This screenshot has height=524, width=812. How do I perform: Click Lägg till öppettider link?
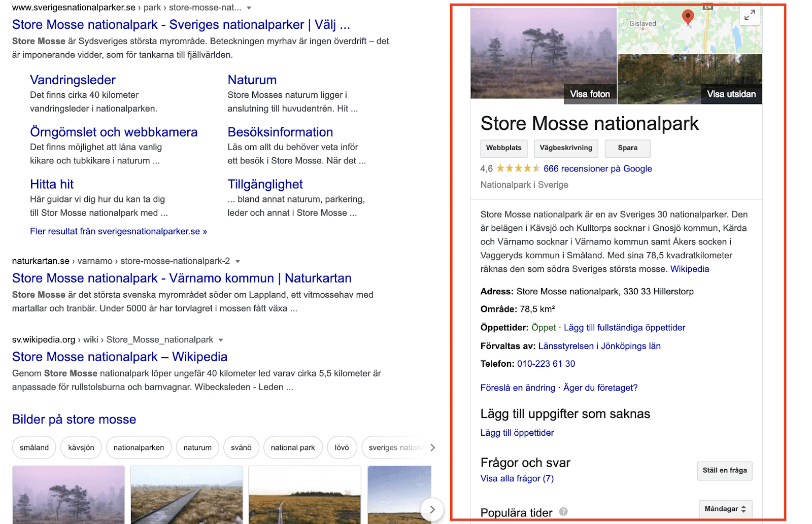point(517,433)
